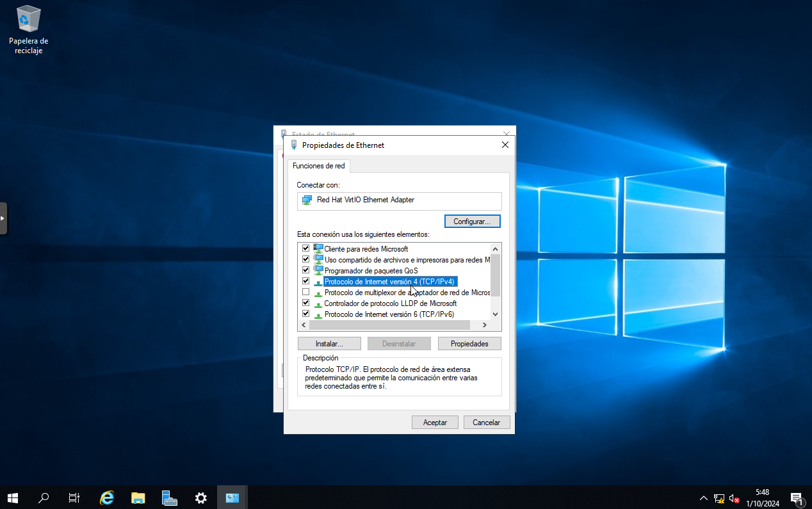Click the TCP/IPv4 protocol icon

[x=318, y=282]
